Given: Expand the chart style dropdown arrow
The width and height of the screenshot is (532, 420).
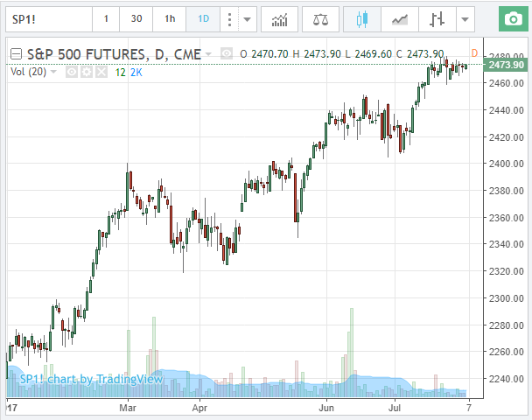Looking at the screenshot, I should point(465,19).
